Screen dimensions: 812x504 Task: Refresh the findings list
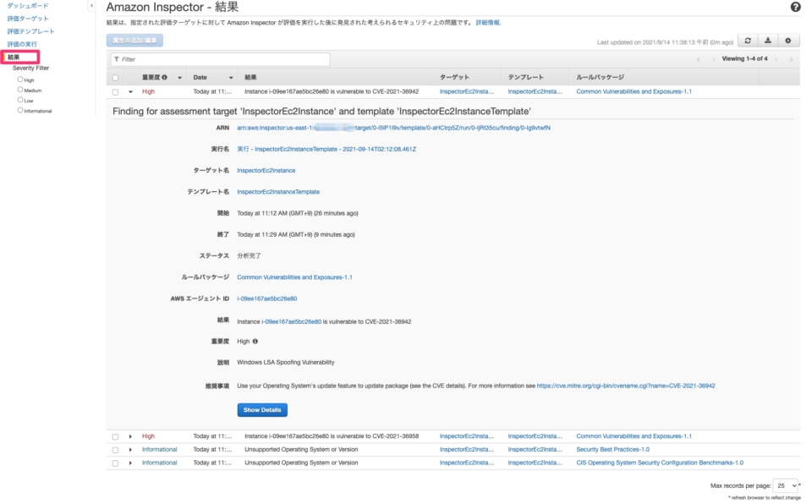click(x=747, y=41)
